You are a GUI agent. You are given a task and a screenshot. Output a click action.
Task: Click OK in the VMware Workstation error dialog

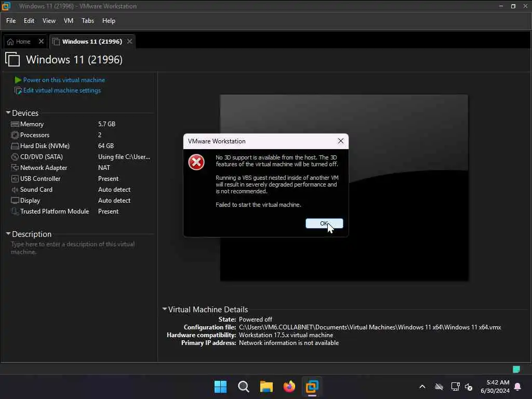point(324,223)
